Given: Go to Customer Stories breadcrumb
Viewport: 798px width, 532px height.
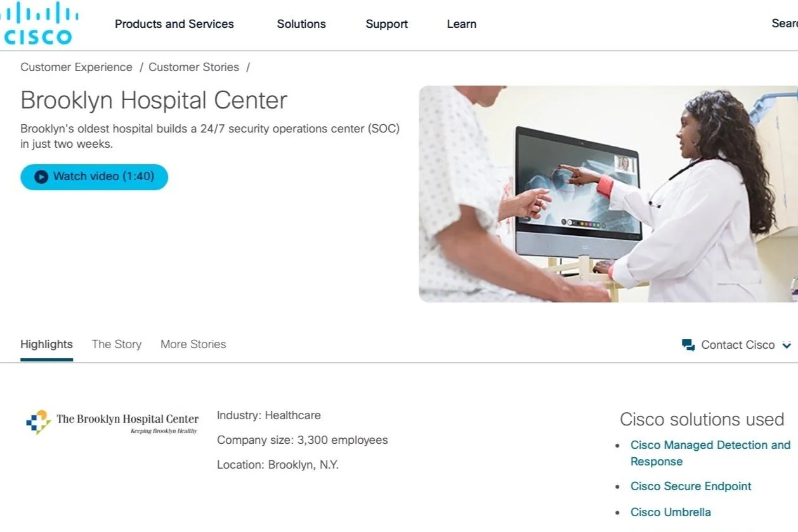Looking at the screenshot, I should [x=193, y=67].
